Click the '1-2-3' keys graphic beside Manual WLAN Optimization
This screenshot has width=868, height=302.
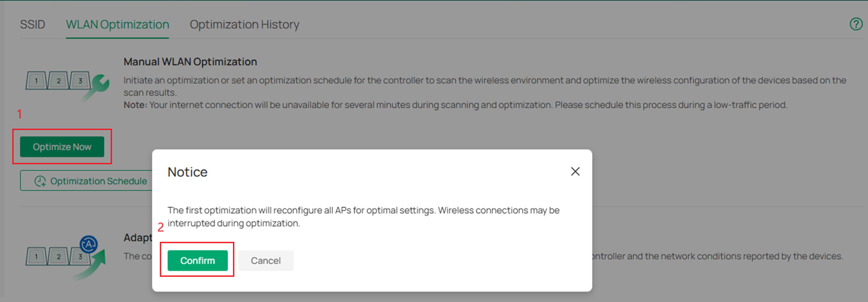click(58, 81)
